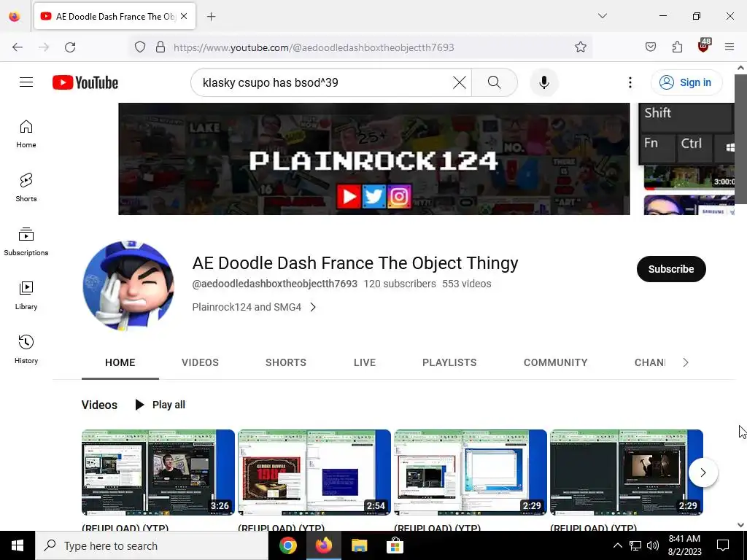Image resolution: width=747 pixels, height=560 pixels.
Task: Open the shield tracking protection panel
Action: pyautogui.click(x=139, y=47)
